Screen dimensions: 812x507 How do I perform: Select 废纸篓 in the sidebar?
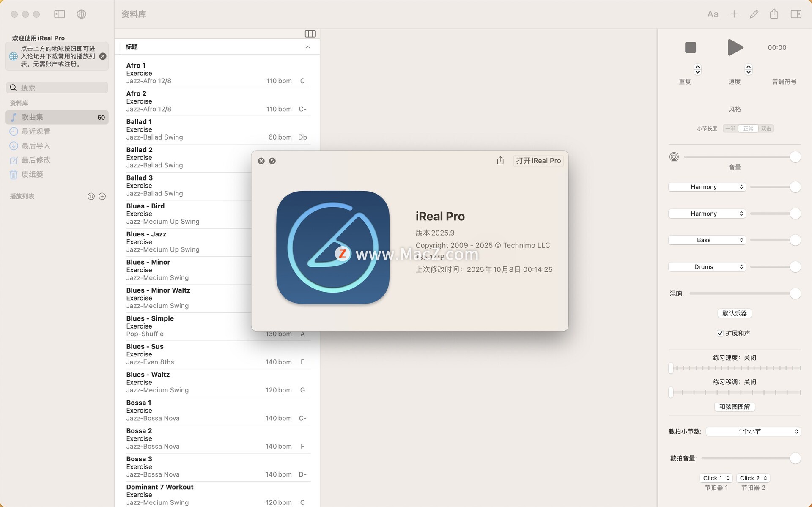coord(32,174)
